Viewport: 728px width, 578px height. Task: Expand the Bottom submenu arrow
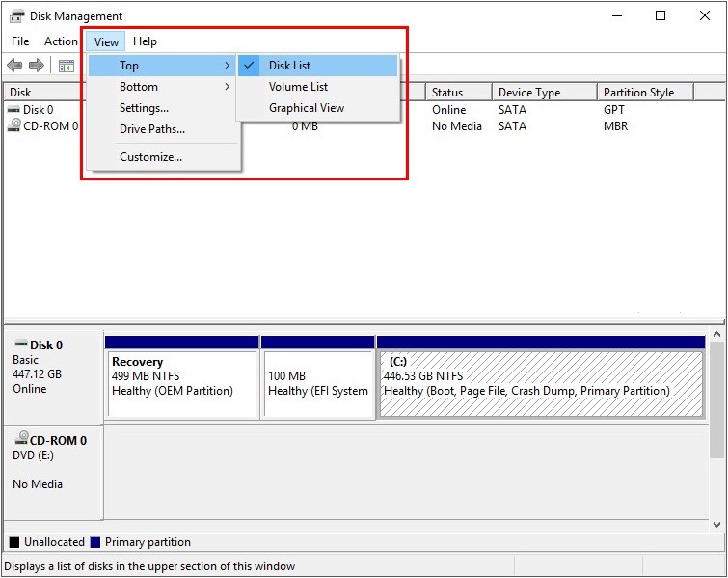[x=228, y=87]
